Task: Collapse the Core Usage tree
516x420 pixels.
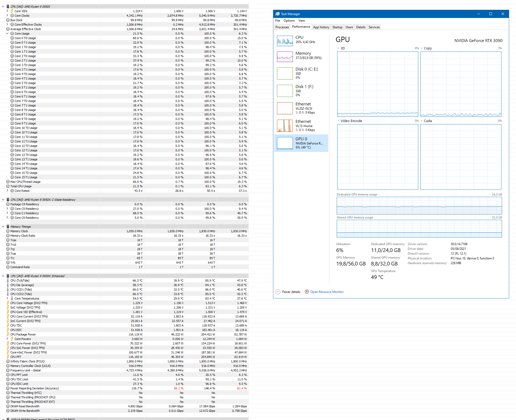Action: point(7,34)
